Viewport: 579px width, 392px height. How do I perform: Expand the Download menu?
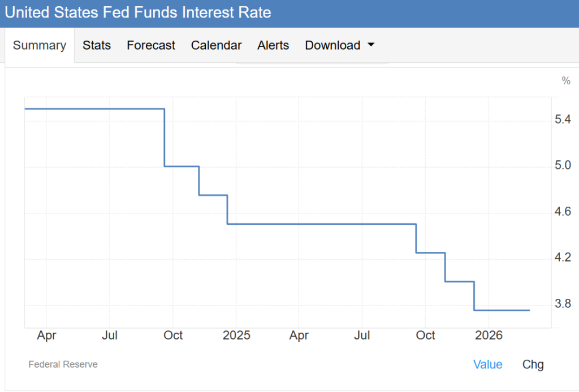[x=332, y=46]
